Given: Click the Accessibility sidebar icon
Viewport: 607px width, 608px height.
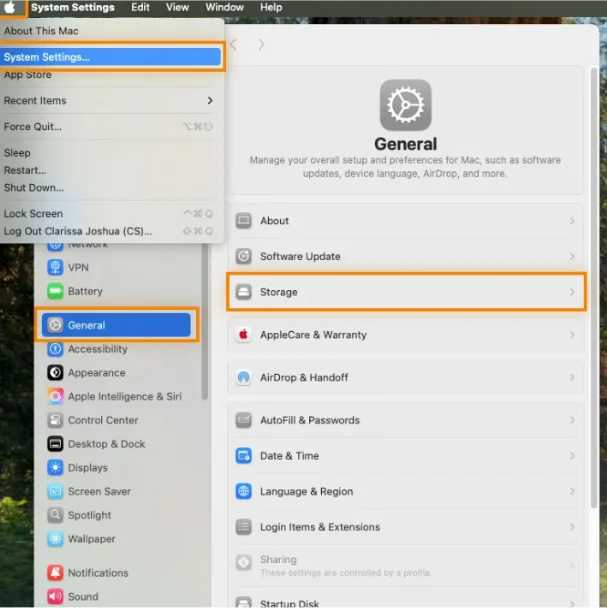Looking at the screenshot, I should 55,349.
